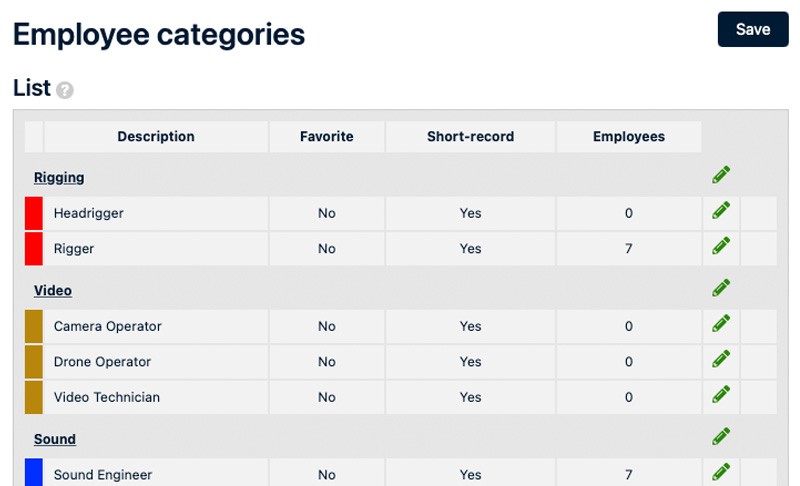Screen dimensions: 800x486
Task: Save the employee categories
Action: [752, 29]
